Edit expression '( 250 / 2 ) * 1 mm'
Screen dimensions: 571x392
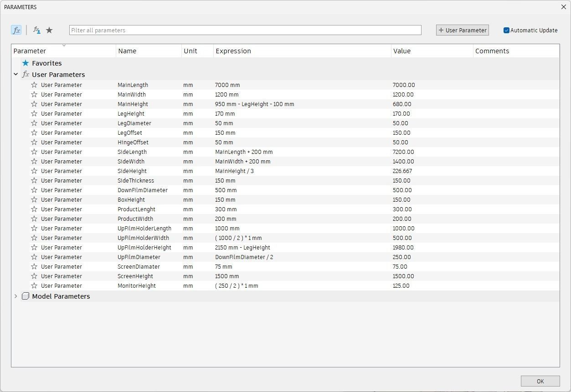click(237, 285)
